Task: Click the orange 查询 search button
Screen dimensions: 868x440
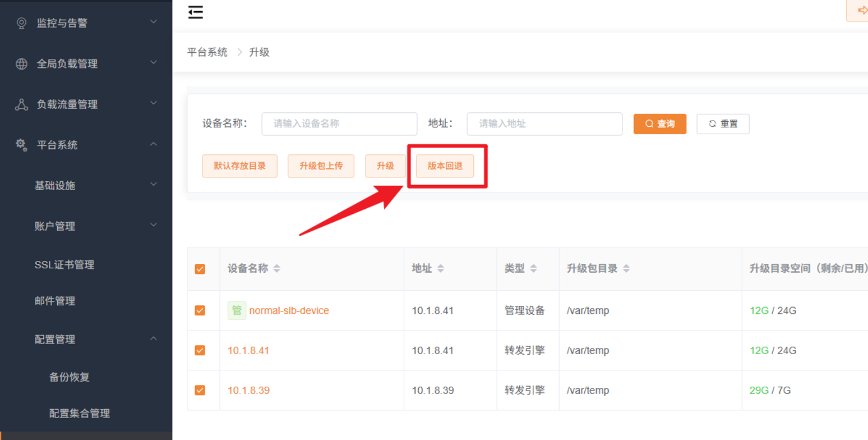Action: pyautogui.click(x=660, y=124)
